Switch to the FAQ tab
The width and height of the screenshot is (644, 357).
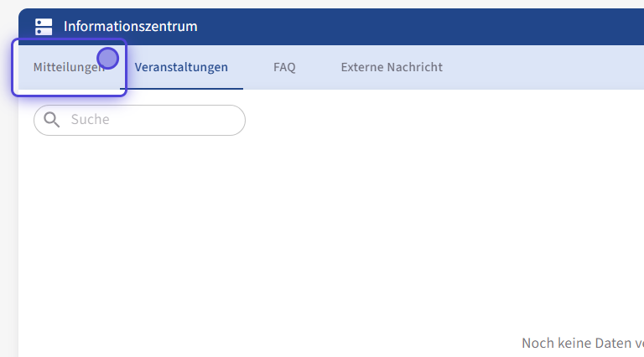coord(284,67)
